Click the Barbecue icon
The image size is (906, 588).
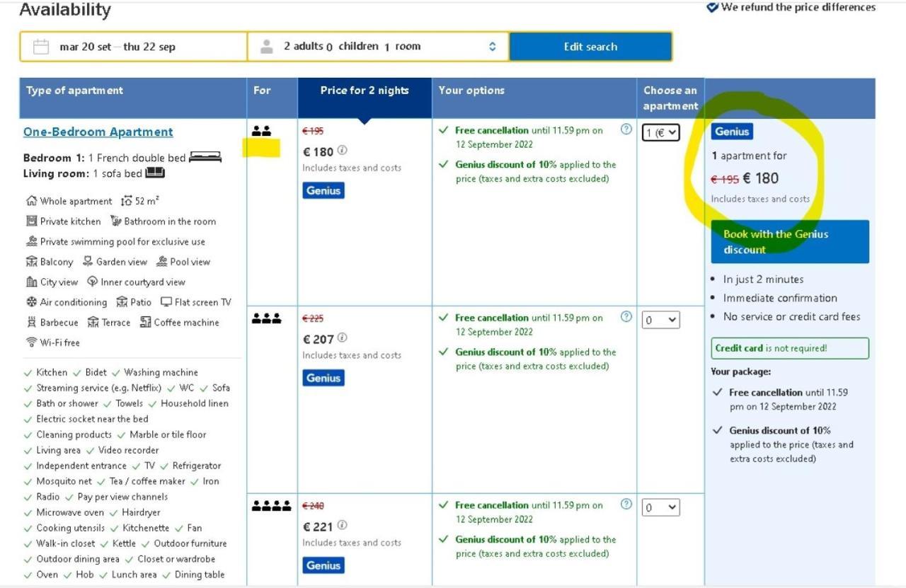[x=31, y=322]
